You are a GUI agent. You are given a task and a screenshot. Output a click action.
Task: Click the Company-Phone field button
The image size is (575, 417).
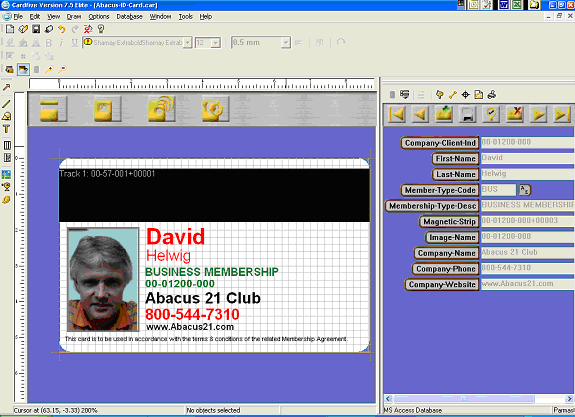coord(446,269)
